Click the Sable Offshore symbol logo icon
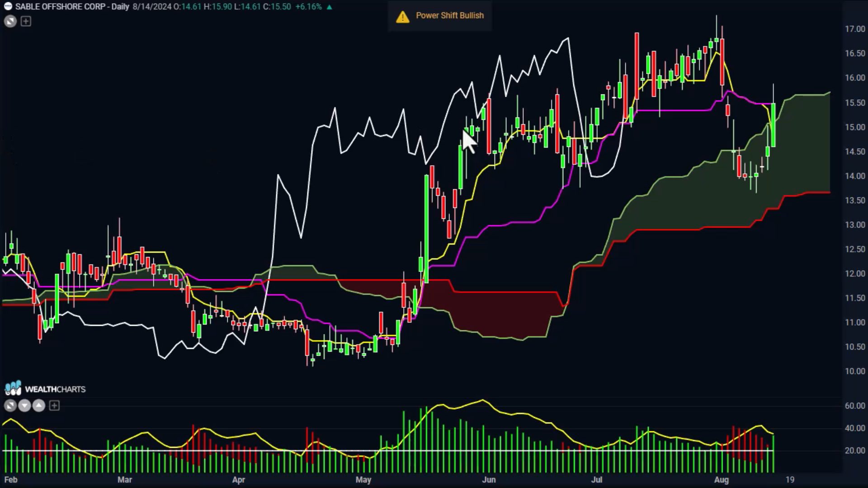Viewport: 868px width, 488px height. tap(8, 6)
